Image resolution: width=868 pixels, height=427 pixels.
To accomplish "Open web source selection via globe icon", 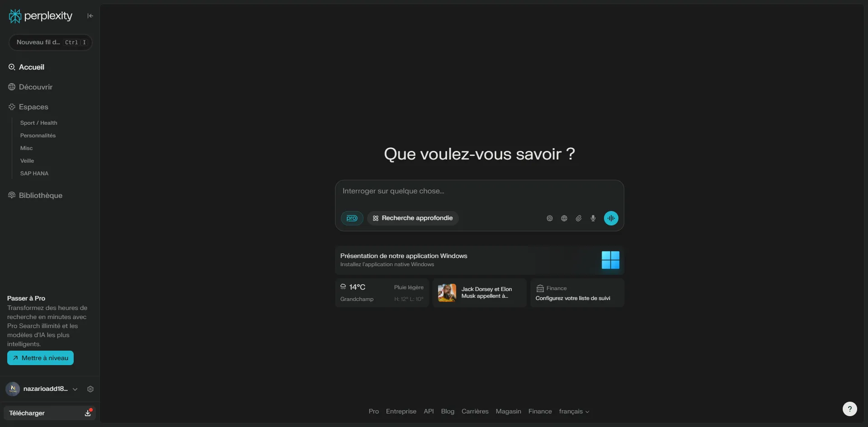I will point(564,218).
